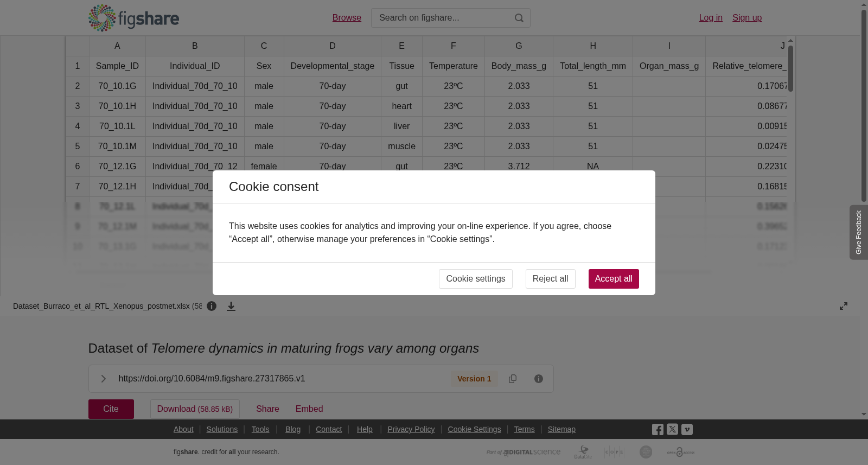The image size is (868, 465).
Task: Open the Browse link
Action: [347, 18]
